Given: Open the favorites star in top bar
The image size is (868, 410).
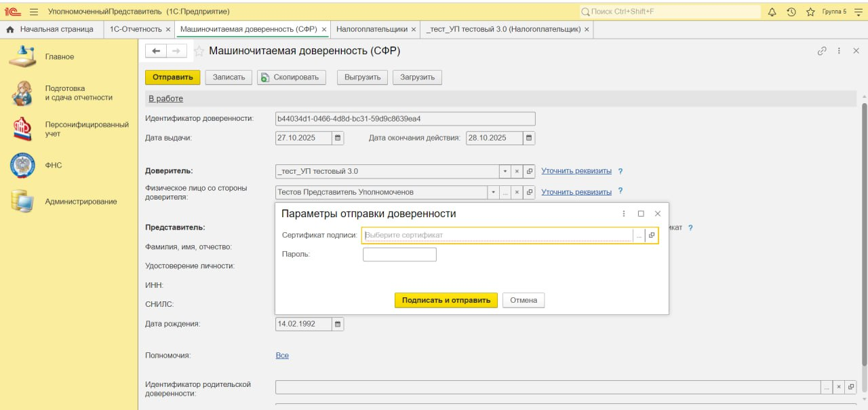Looking at the screenshot, I should 810,12.
